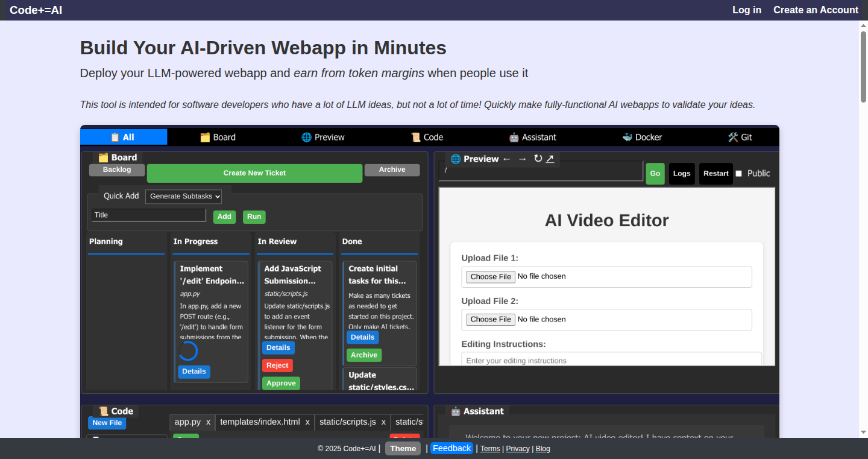Screen dimensions: 868x459
Task: Open the Terms link
Action: [x=490, y=449]
